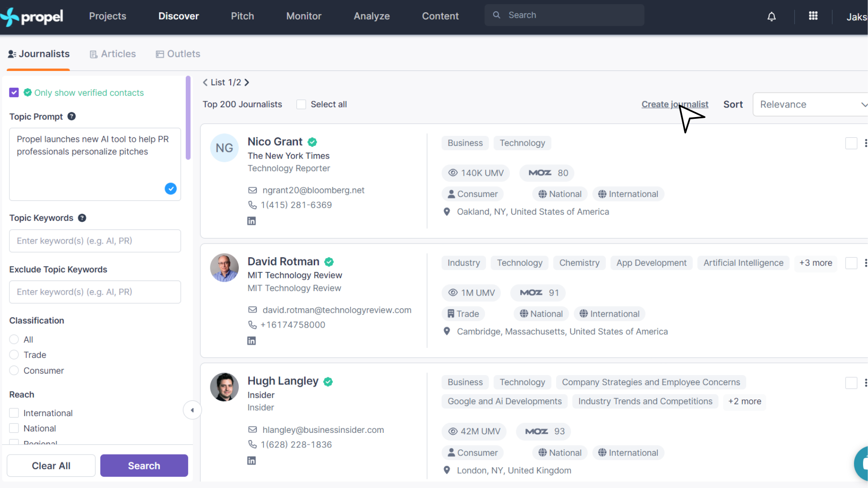
Task: Click the email icon for david.rotman@technologyreview.com
Action: click(252, 310)
